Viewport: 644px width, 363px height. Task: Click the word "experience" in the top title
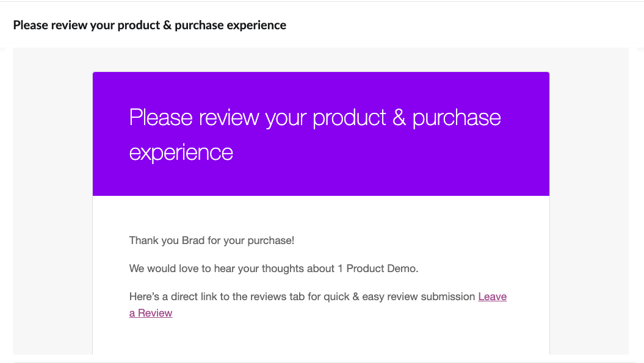256,26
